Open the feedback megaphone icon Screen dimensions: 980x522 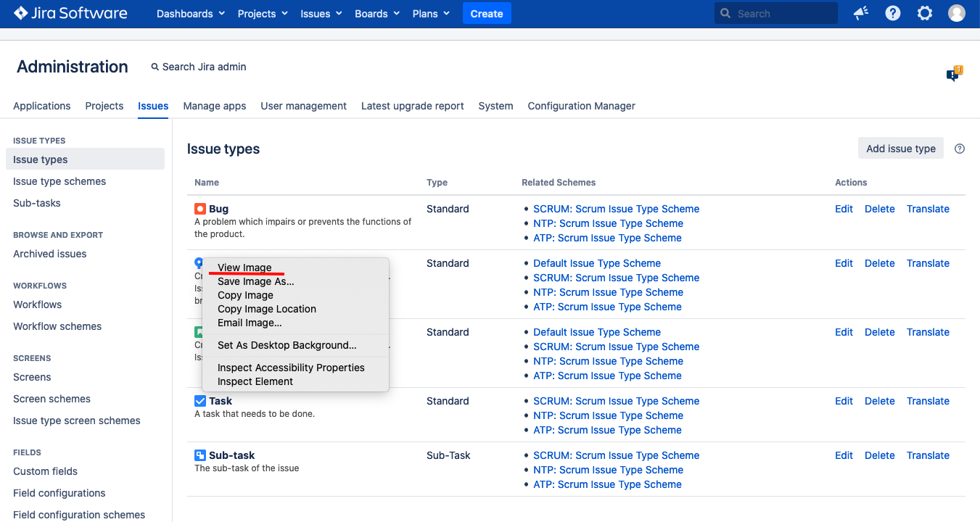861,13
